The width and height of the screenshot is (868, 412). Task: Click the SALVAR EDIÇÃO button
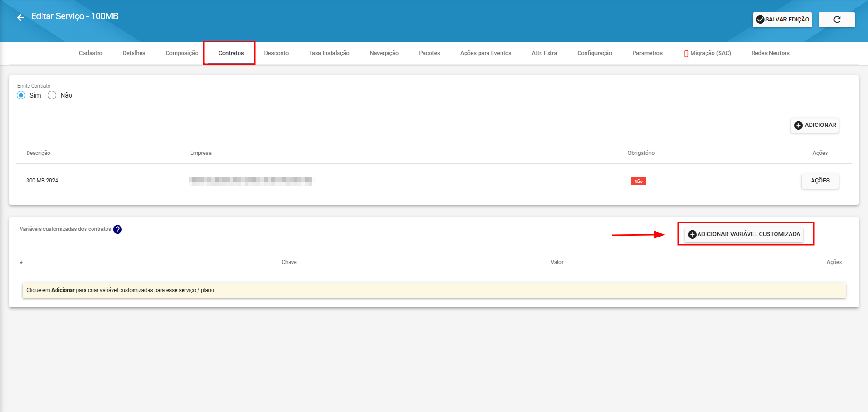coord(782,20)
